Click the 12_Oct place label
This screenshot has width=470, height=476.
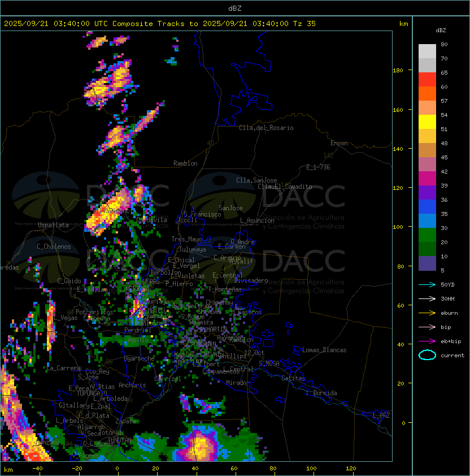click(254, 353)
